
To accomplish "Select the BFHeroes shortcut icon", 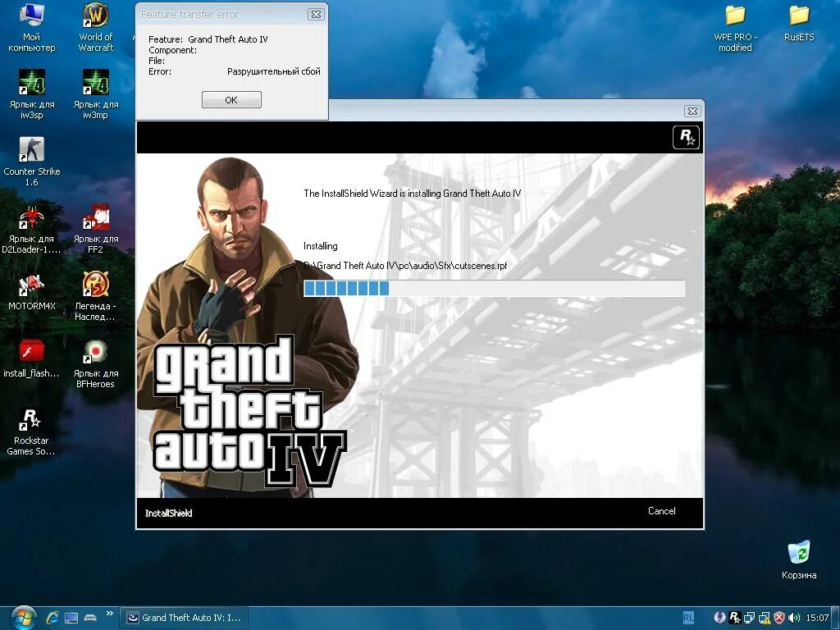I will (95, 363).
